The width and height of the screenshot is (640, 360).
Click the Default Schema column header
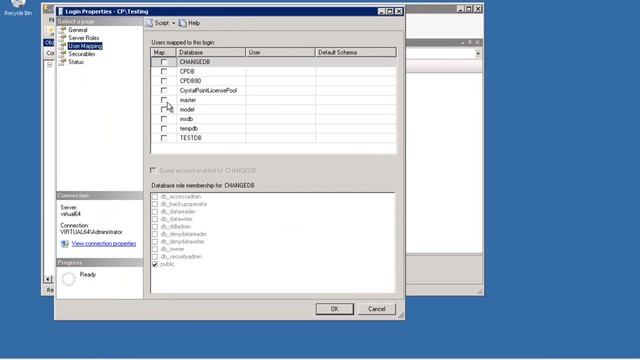(356, 52)
